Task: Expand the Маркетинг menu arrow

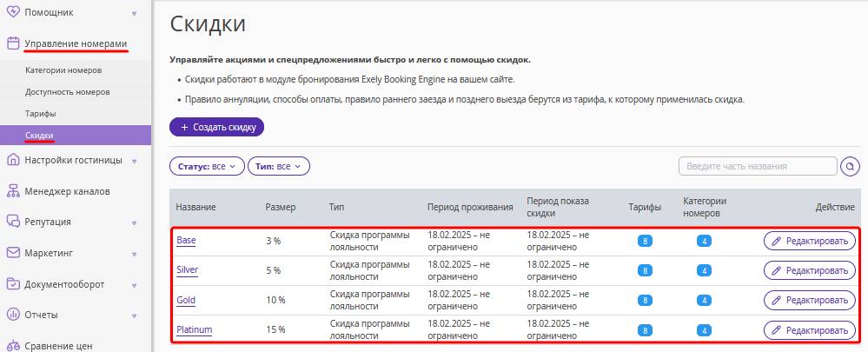Action: (x=134, y=254)
